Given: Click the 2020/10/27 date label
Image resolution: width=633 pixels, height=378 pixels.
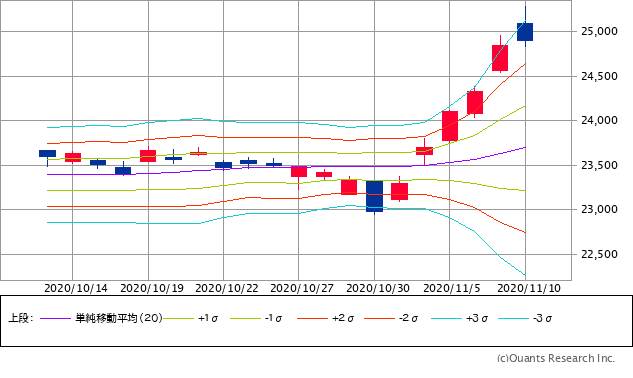Looking at the screenshot, I should (x=302, y=288).
